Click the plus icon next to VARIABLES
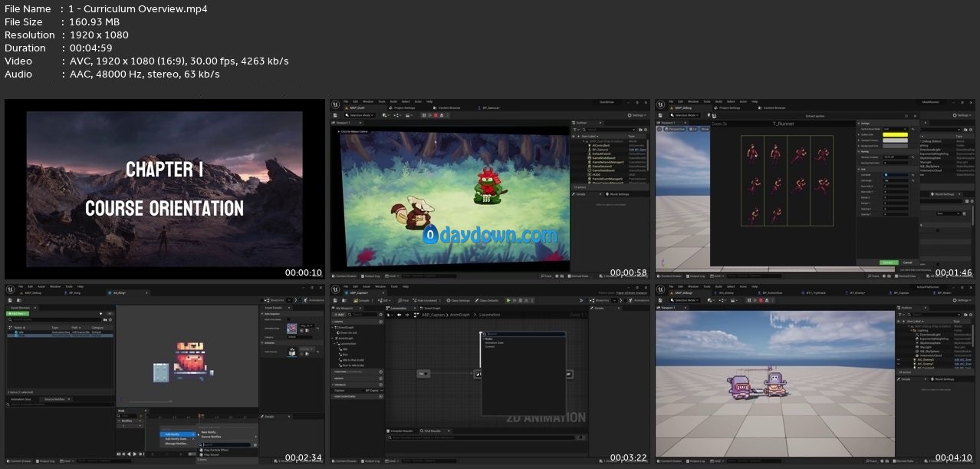The width and height of the screenshot is (980, 469). point(381,385)
